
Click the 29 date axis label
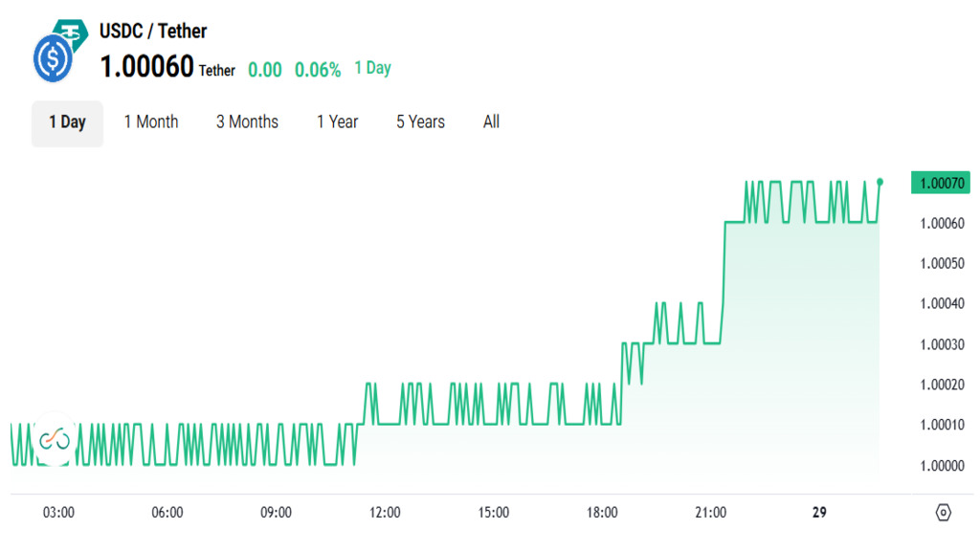click(819, 513)
